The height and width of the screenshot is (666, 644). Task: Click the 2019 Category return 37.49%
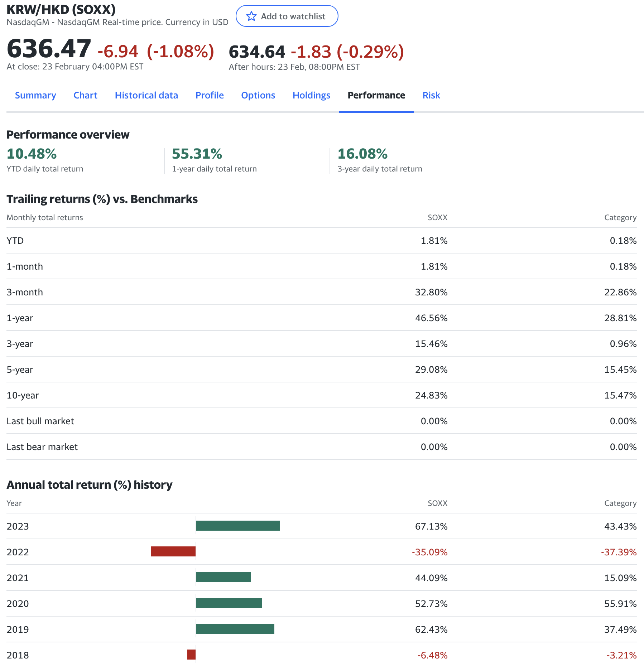click(620, 629)
